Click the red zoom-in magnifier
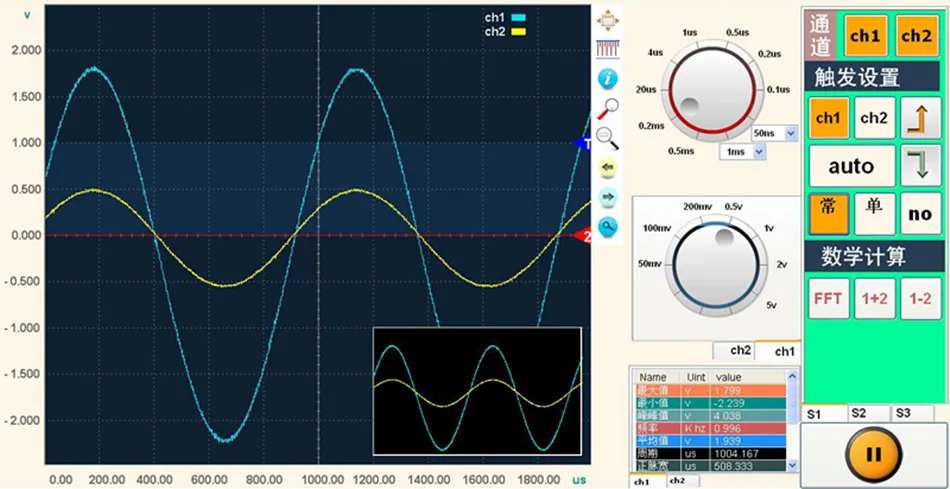950x489 pixels. (608, 108)
